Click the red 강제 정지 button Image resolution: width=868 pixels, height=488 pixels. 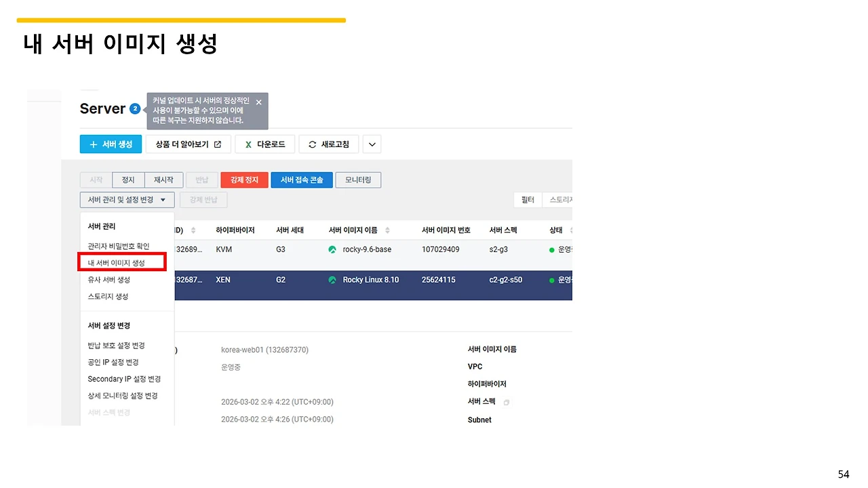[x=244, y=180]
